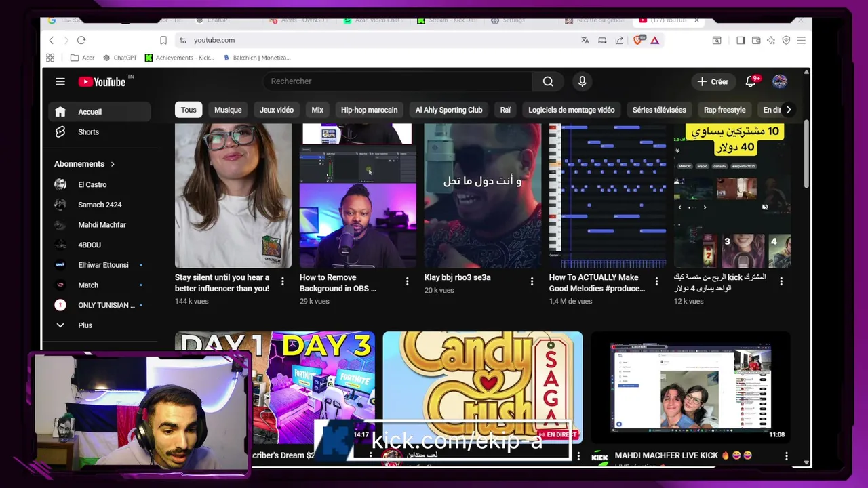
Task: Open Brave Rewards triangle icon
Action: coord(655,40)
